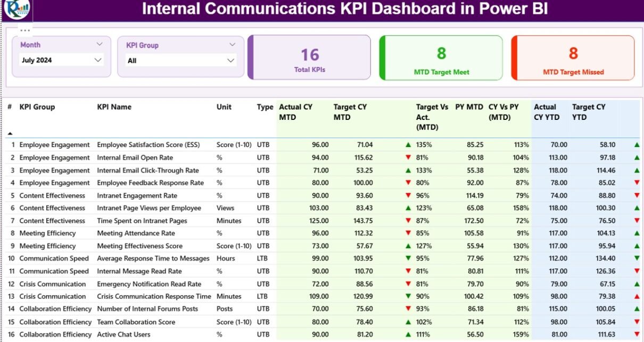Click the MTD Target Missed card

[x=573, y=58]
